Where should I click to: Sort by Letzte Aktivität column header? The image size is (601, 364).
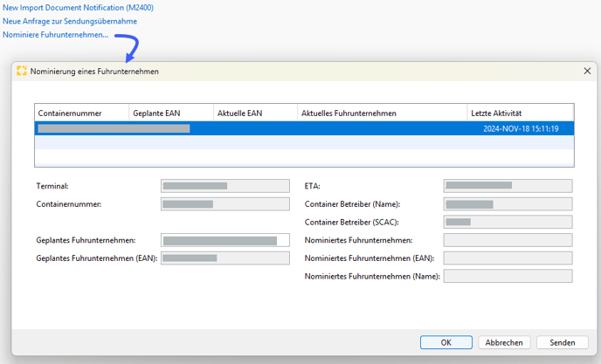point(496,113)
